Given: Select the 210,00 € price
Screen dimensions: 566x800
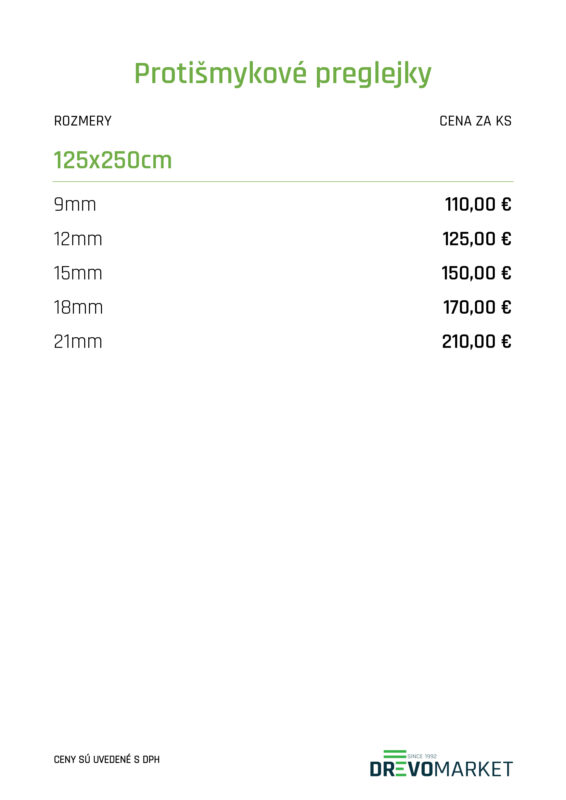Looking at the screenshot, I should tap(476, 341).
